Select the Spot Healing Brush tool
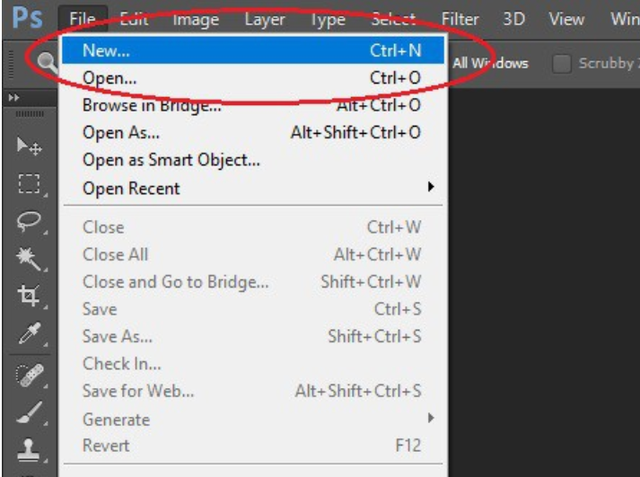The height and width of the screenshot is (477, 640). (29, 375)
